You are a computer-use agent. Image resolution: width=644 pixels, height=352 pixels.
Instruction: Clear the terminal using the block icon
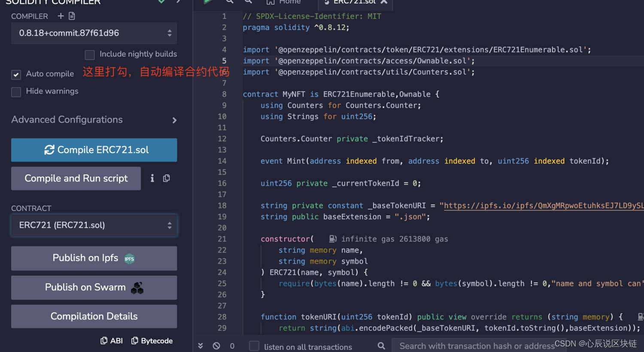click(x=216, y=346)
